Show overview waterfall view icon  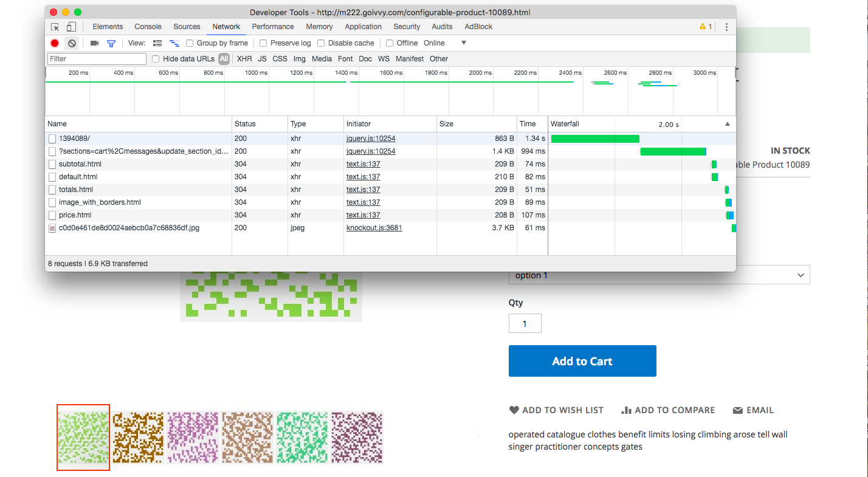coord(174,43)
